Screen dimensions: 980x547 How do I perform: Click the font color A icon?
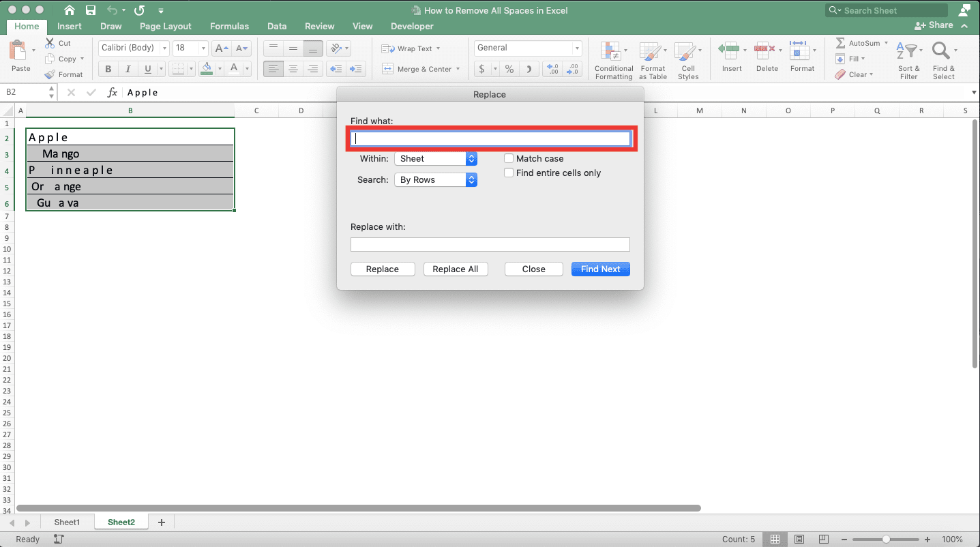click(x=234, y=69)
